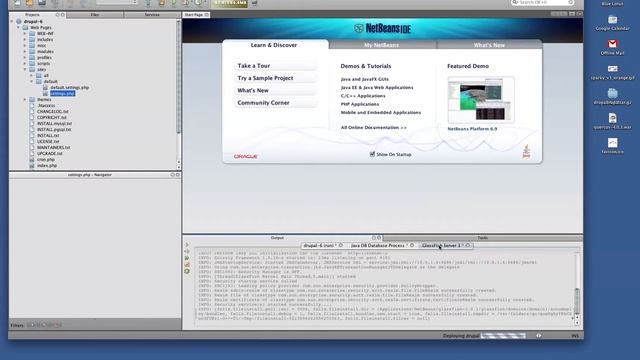
Task: Open the PHP Applications tutorial link
Action: [x=360, y=104]
